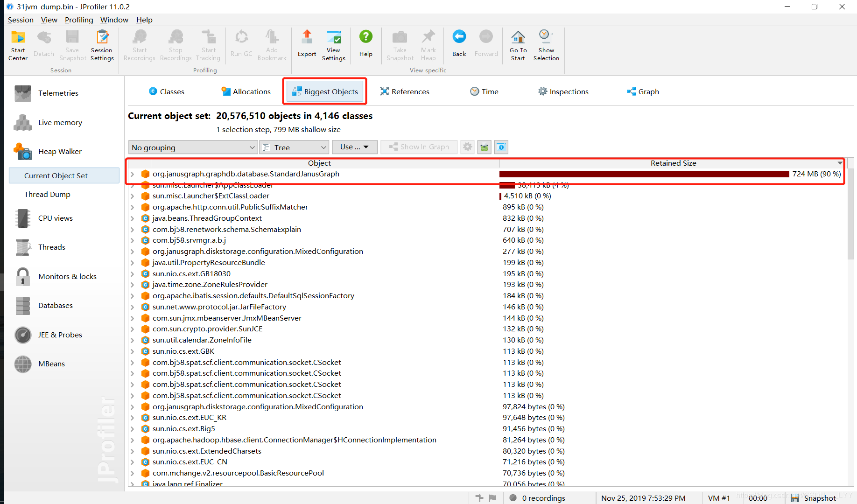
Task: Open Session Settings from the toolbar
Action: [102, 45]
